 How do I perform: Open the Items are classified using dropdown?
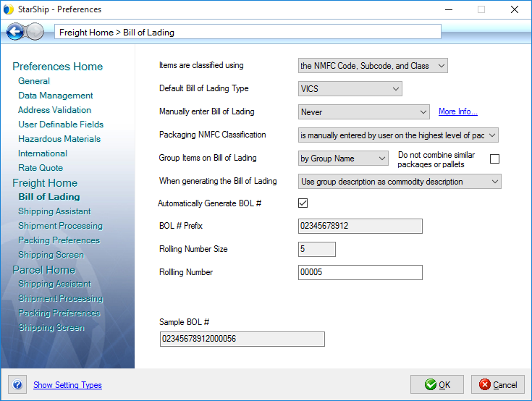pyautogui.click(x=373, y=65)
